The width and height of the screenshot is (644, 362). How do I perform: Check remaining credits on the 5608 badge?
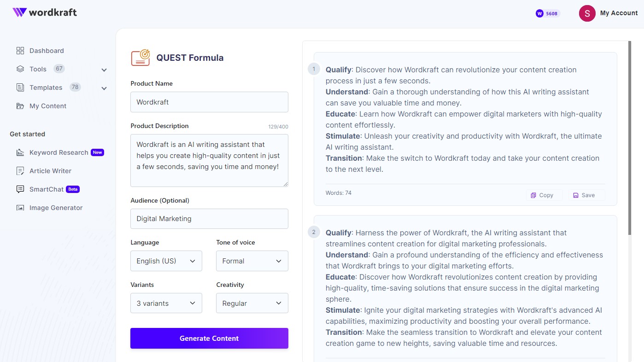(547, 13)
